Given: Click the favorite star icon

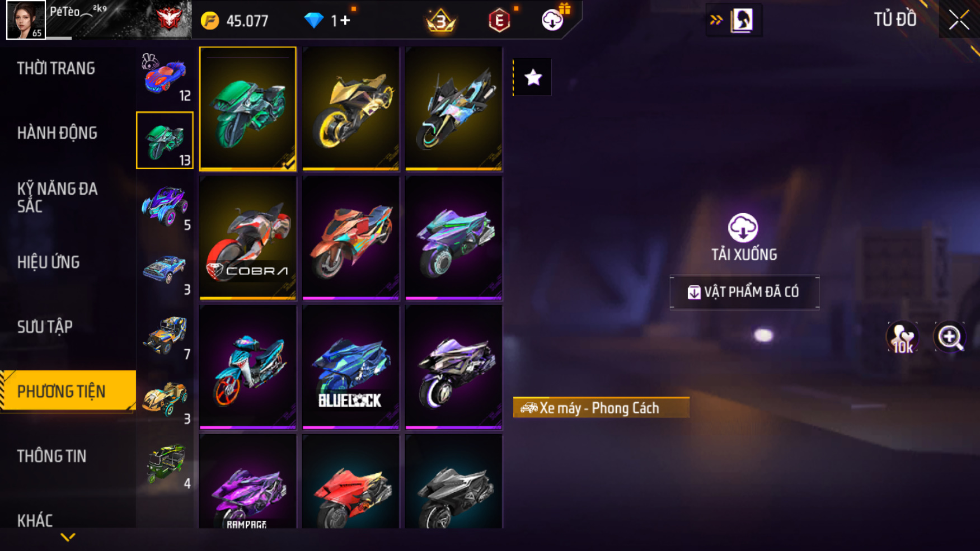Looking at the screenshot, I should [x=533, y=77].
